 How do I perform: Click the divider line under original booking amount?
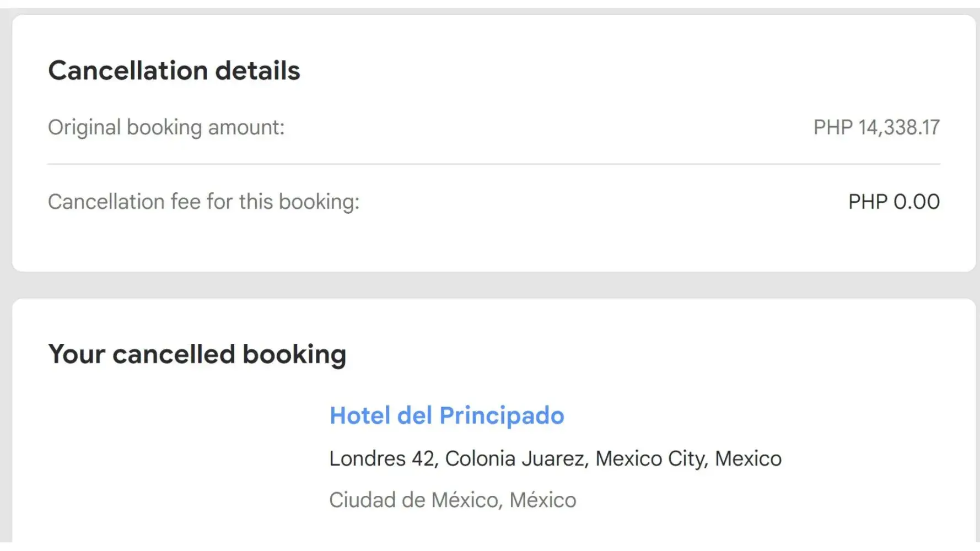494,164
